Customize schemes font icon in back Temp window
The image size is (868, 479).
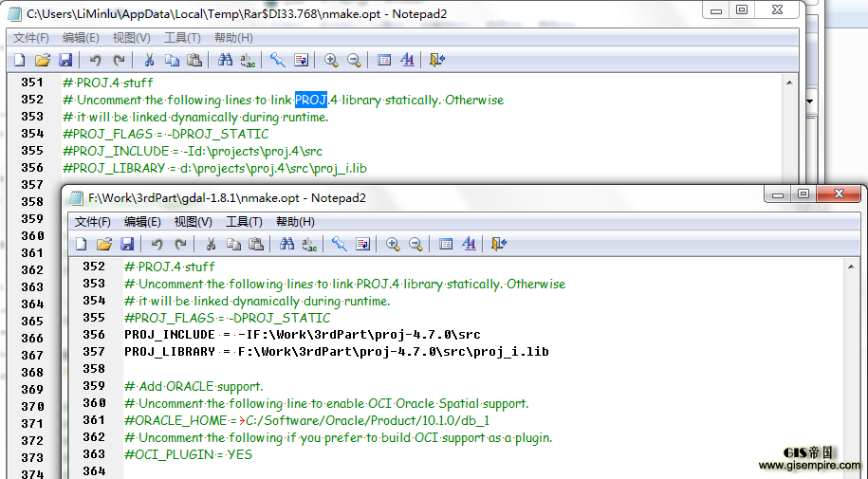(407, 60)
